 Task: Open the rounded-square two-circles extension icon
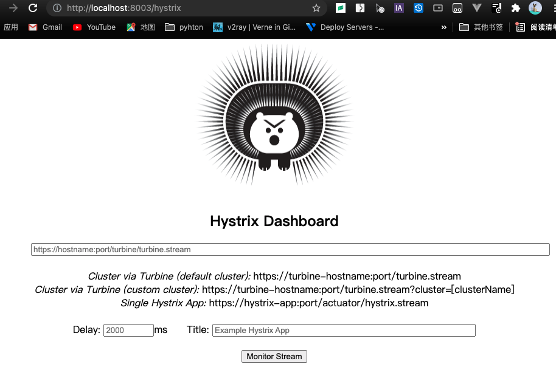click(457, 8)
